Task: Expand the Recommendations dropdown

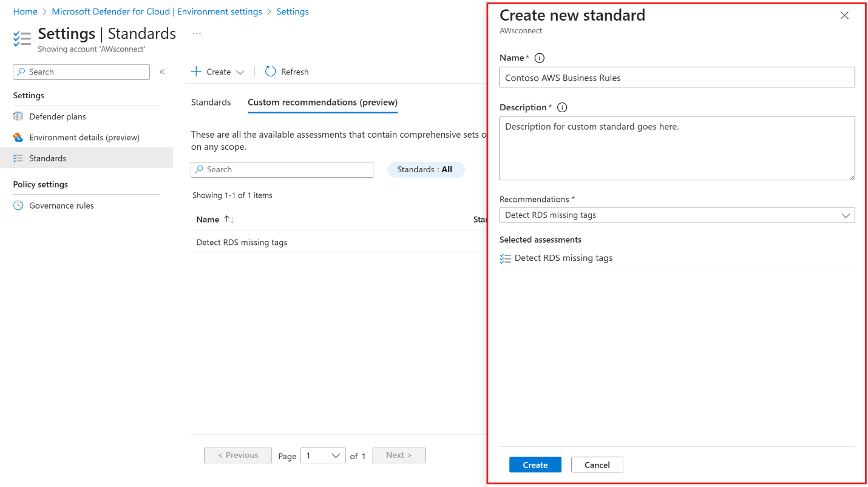Action: (846, 215)
